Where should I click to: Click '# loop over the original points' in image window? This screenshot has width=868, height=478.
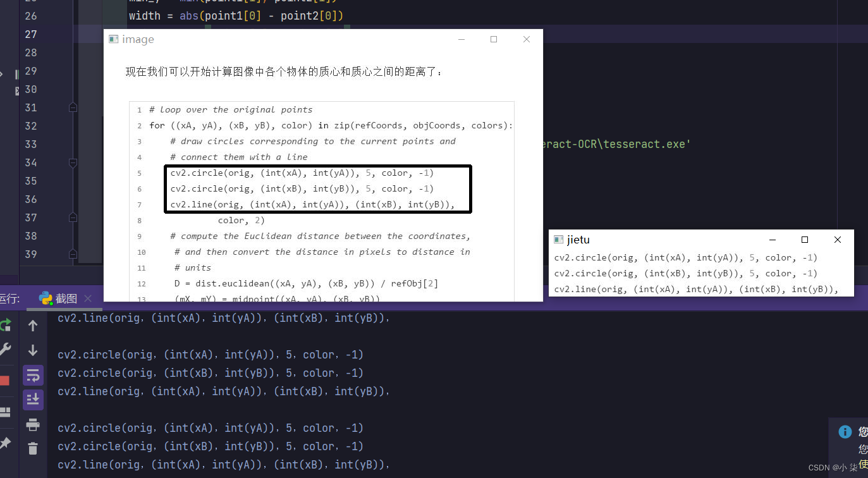point(231,109)
